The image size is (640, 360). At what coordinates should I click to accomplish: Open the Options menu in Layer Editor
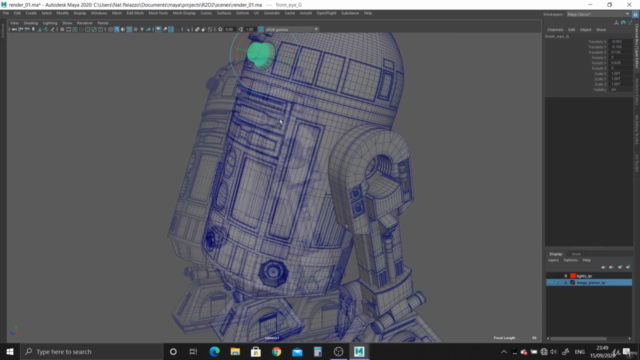coord(570,260)
